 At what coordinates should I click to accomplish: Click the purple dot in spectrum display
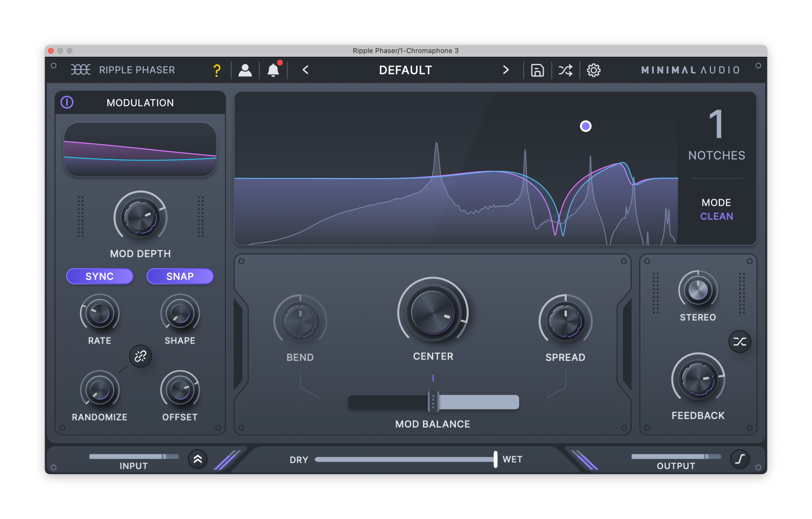tap(585, 126)
